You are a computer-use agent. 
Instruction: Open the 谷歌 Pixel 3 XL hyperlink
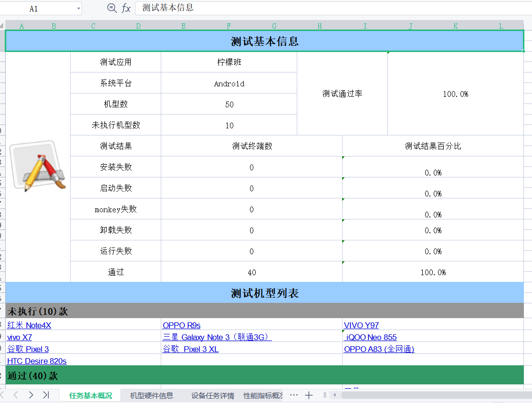click(x=191, y=349)
